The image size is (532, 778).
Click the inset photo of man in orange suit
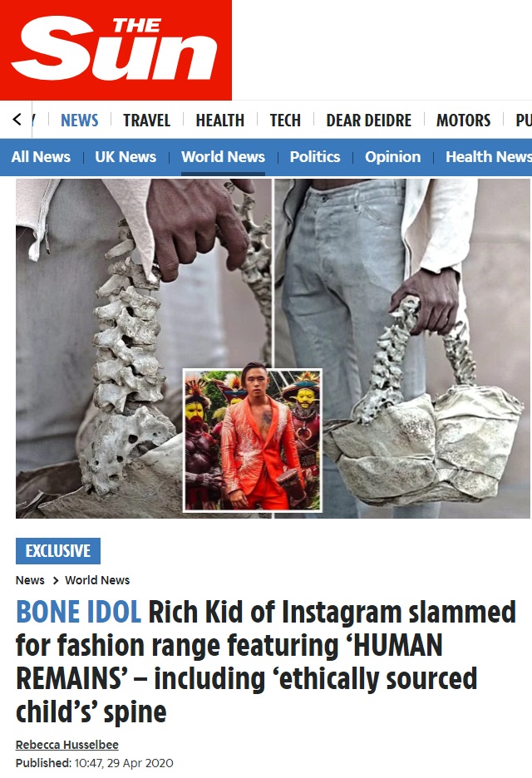253,440
